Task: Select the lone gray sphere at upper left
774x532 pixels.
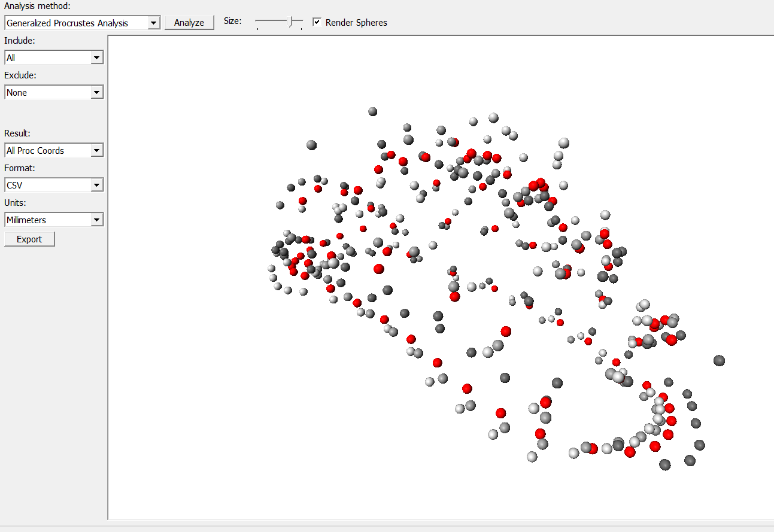Action: [x=311, y=145]
